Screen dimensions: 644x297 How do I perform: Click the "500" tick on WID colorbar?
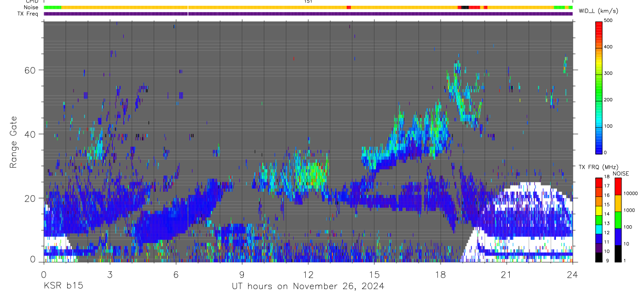click(609, 21)
